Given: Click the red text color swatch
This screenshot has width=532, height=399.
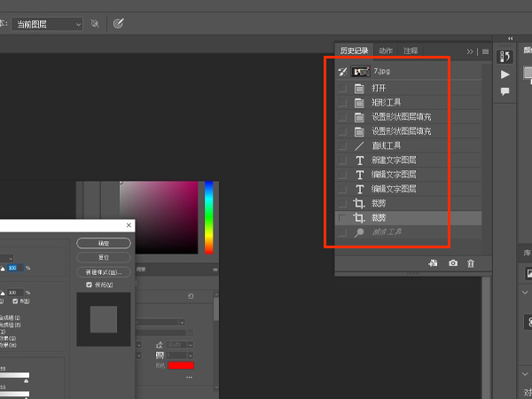Looking at the screenshot, I should click(181, 365).
